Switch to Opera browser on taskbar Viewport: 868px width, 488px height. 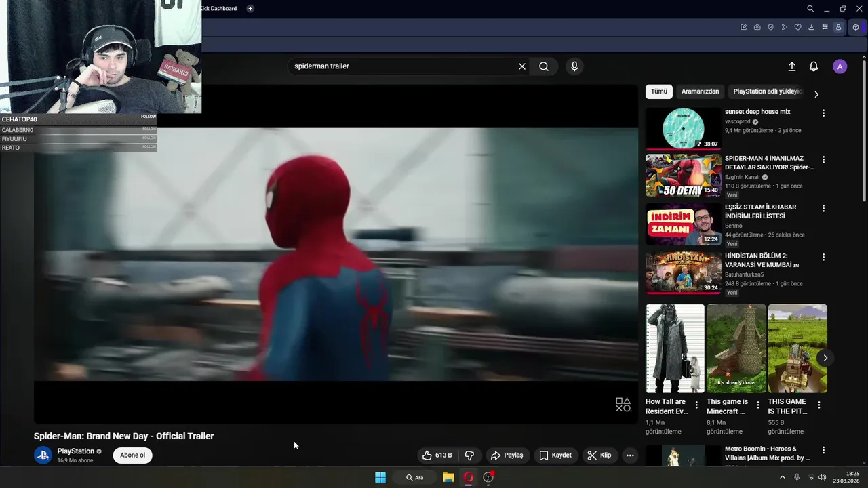pos(468,477)
